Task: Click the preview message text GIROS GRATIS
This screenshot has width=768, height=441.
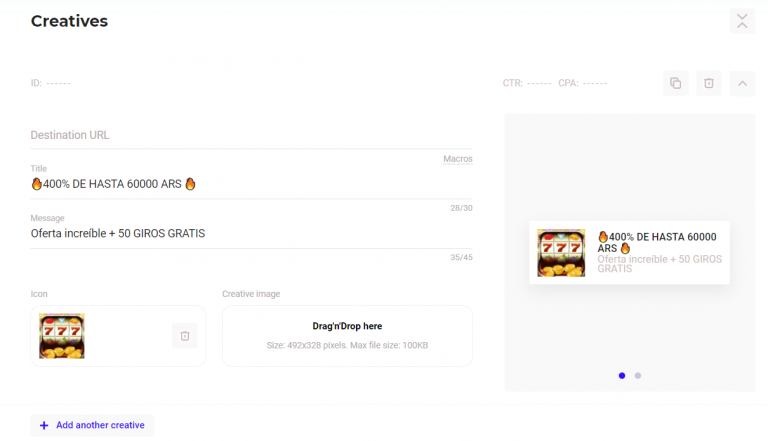Action: coord(659,264)
